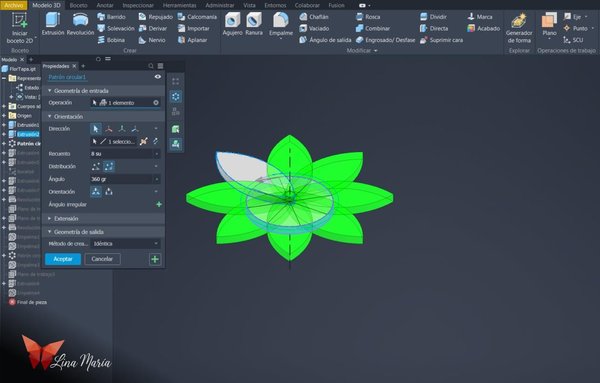This screenshot has width=600, height=383.
Task: Select the Repujado emboss tool
Action: (x=156, y=17)
